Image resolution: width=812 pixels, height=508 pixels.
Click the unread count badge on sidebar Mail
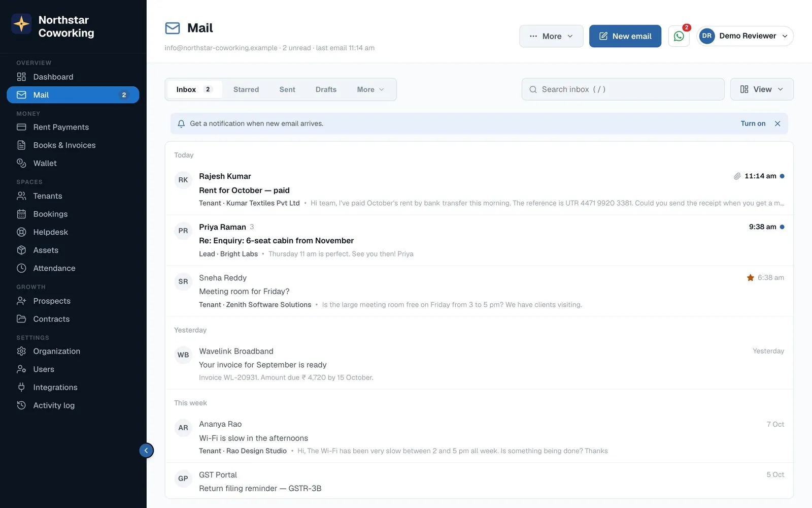[124, 95]
